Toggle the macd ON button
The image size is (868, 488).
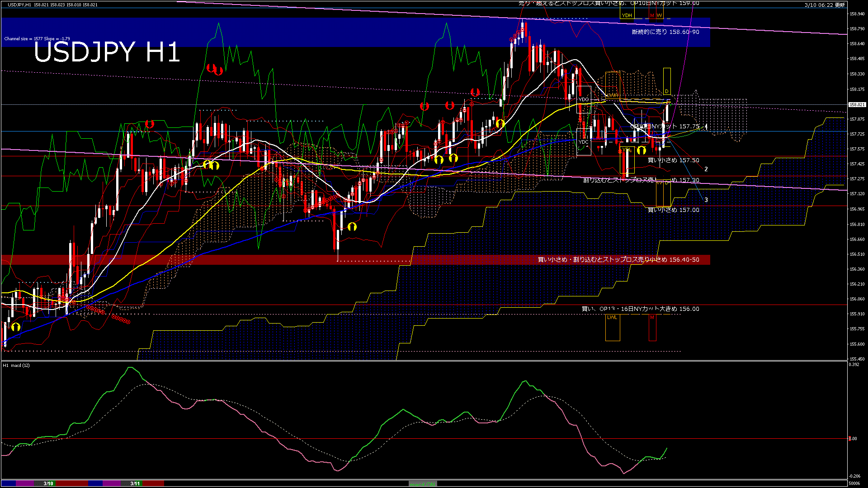[x=423, y=484]
